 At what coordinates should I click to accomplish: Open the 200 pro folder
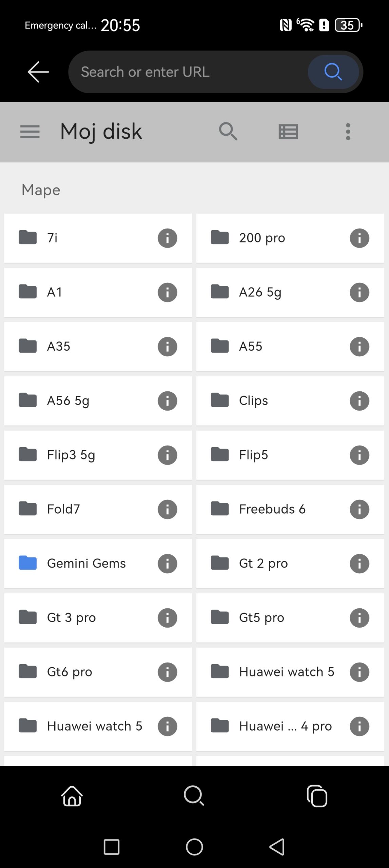click(262, 238)
